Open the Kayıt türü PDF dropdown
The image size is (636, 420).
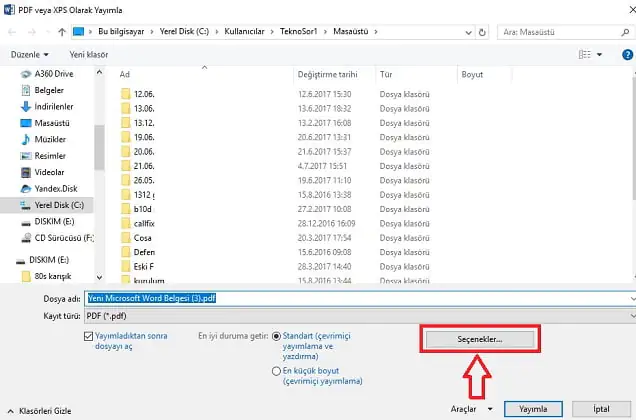pos(358,315)
